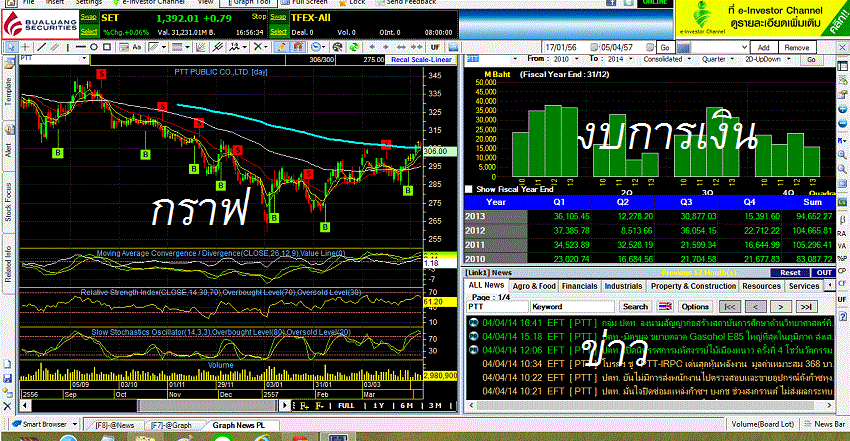Image resolution: width=850 pixels, height=441 pixels.
Task: Open the Quarter period dropdown
Action: pyautogui.click(x=732, y=59)
